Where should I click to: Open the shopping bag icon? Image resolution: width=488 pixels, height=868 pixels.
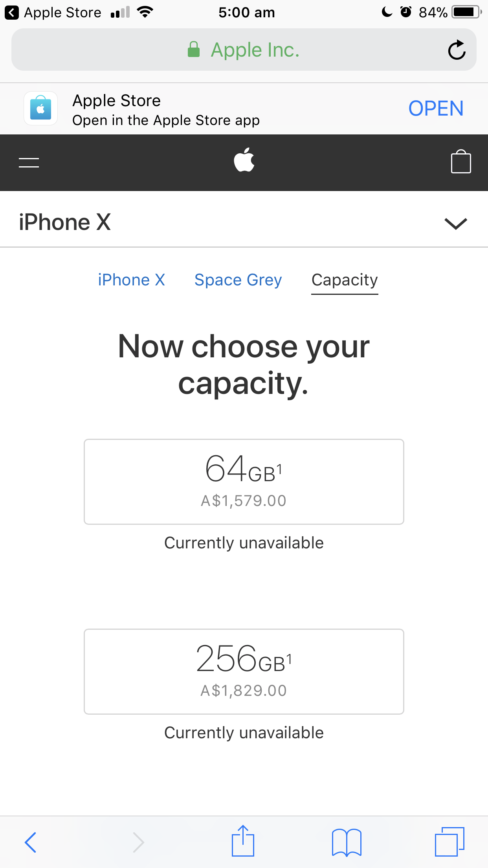click(461, 162)
